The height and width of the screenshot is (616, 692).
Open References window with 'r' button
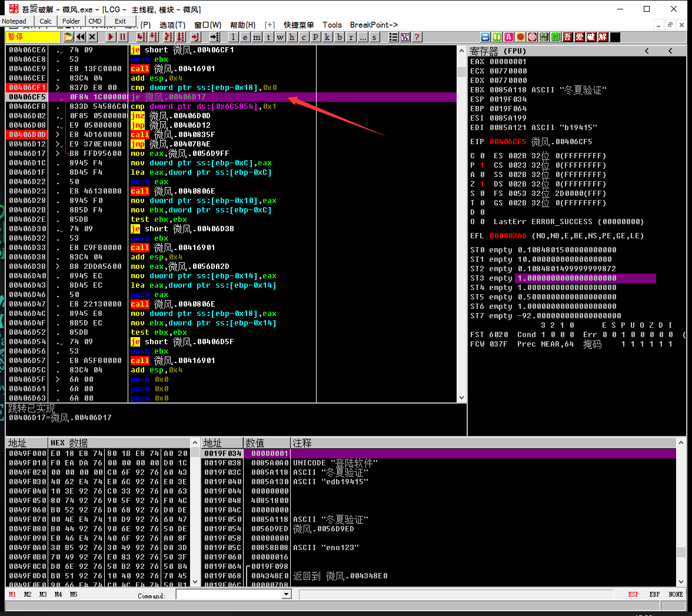coord(351,37)
